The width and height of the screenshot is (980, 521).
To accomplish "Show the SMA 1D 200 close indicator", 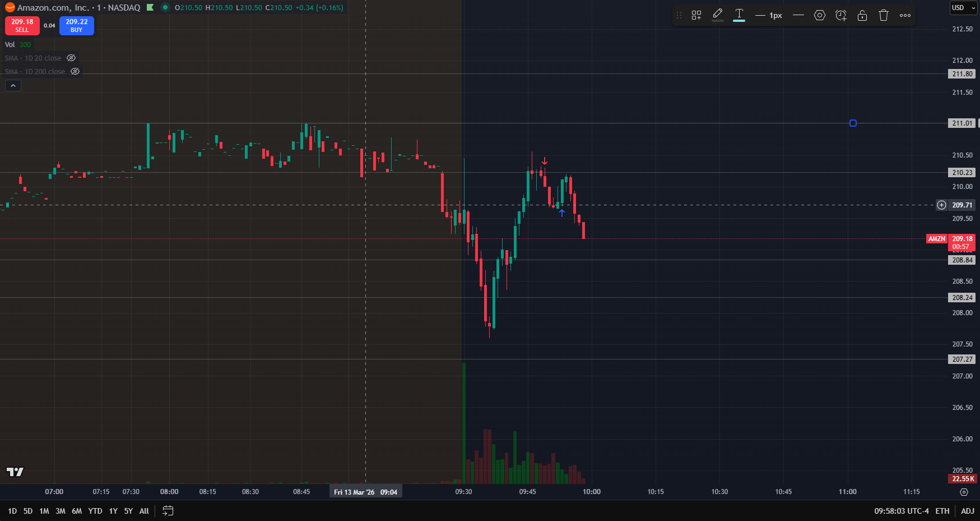I will point(75,72).
